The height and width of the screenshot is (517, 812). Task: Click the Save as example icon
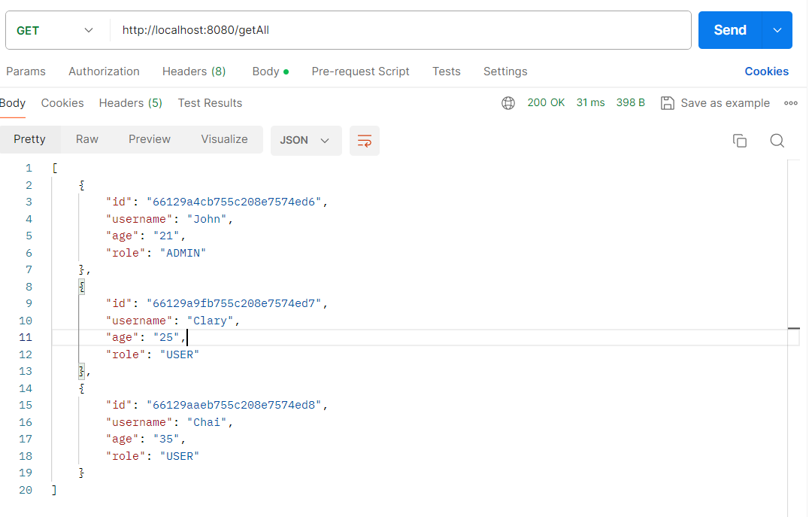coord(667,103)
